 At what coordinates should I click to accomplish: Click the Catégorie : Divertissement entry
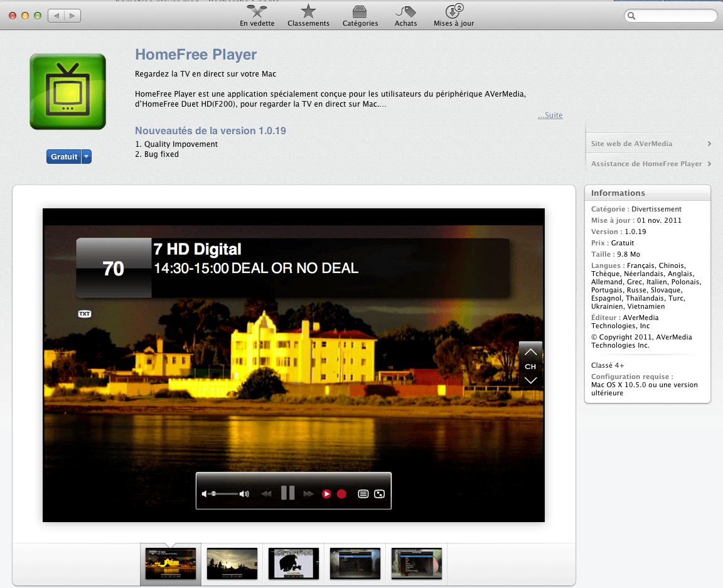coord(636,210)
